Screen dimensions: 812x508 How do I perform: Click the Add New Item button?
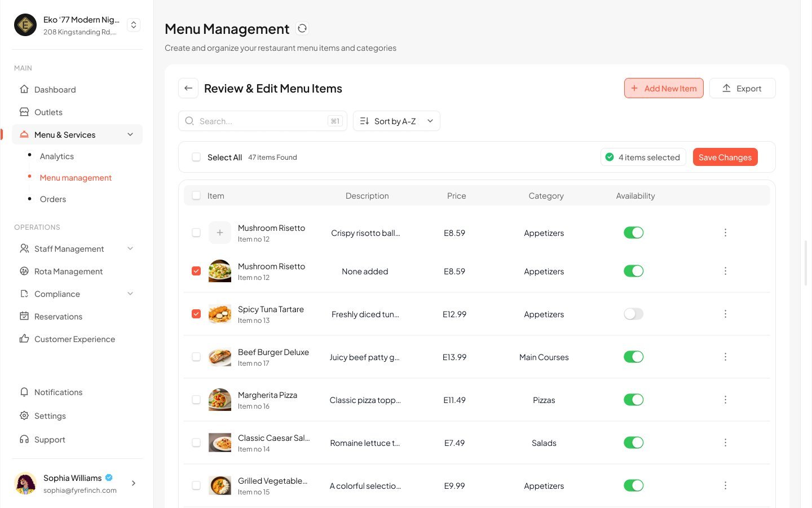pyautogui.click(x=664, y=88)
